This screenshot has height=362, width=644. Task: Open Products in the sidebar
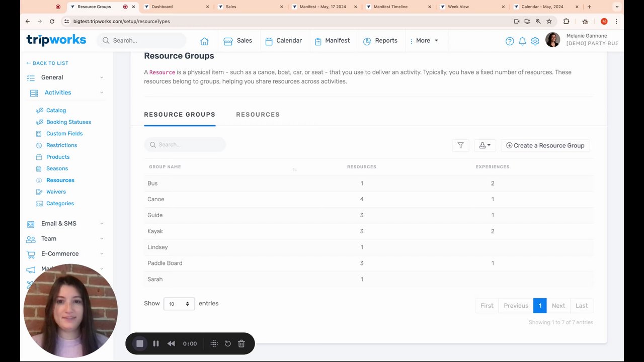[x=58, y=157]
